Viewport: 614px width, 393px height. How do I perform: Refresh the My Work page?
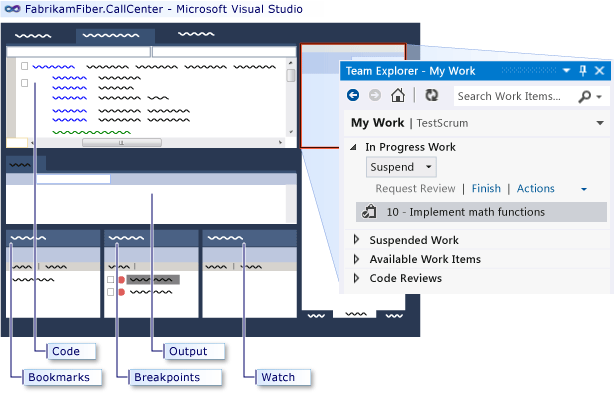(432, 95)
